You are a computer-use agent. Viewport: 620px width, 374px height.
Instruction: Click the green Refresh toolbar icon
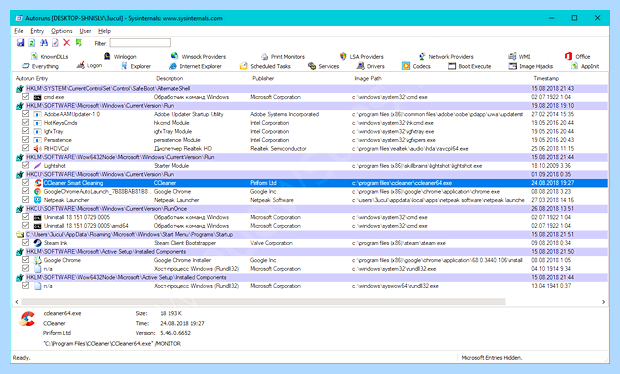[x=32, y=43]
